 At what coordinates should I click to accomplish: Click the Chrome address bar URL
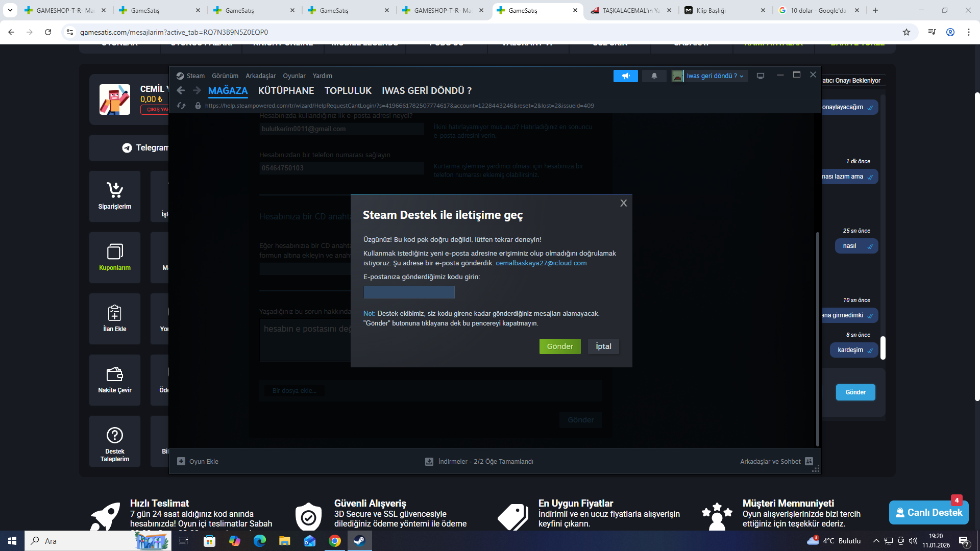pyautogui.click(x=174, y=32)
